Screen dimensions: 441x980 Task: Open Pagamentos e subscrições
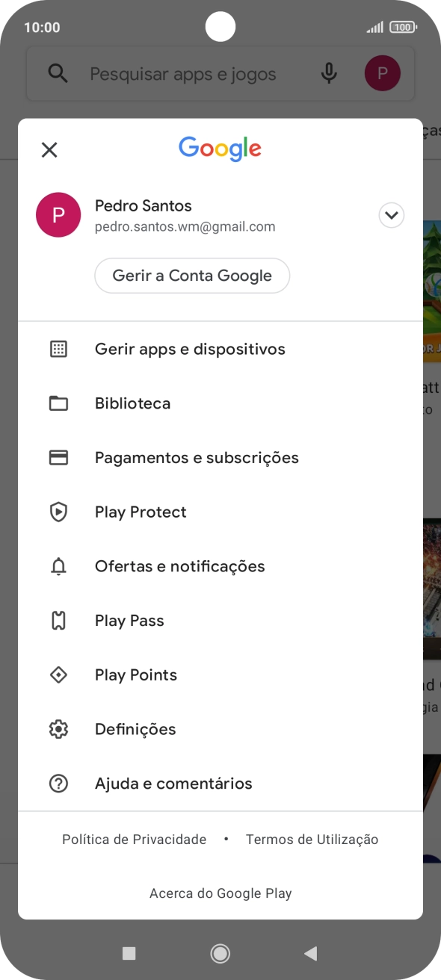tap(197, 457)
